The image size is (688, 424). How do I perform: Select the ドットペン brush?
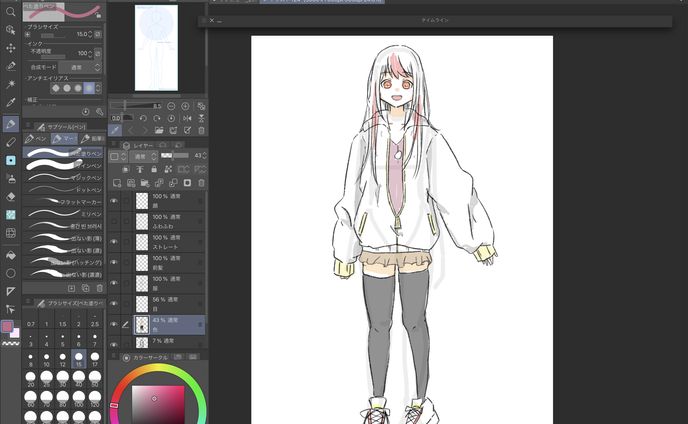coord(63,190)
